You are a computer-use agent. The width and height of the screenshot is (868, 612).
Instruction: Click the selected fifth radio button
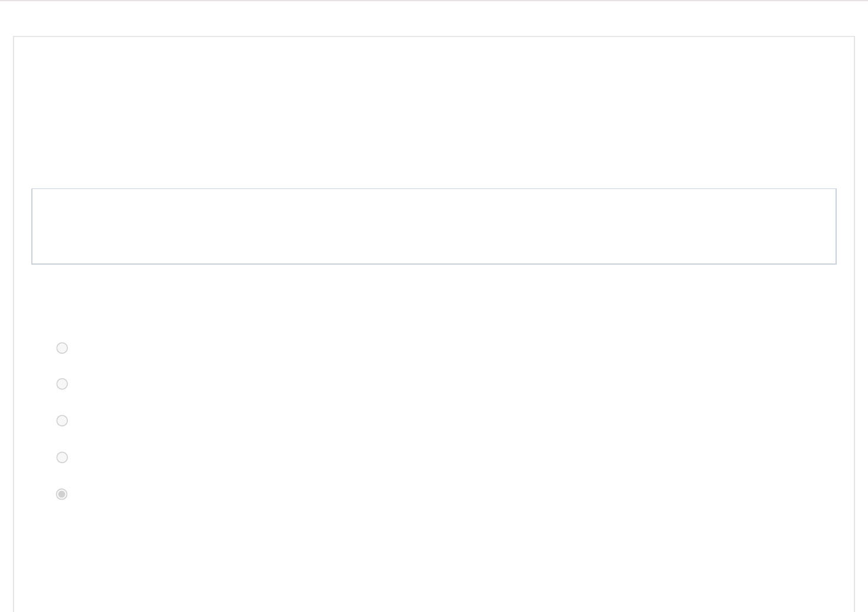click(x=62, y=494)
